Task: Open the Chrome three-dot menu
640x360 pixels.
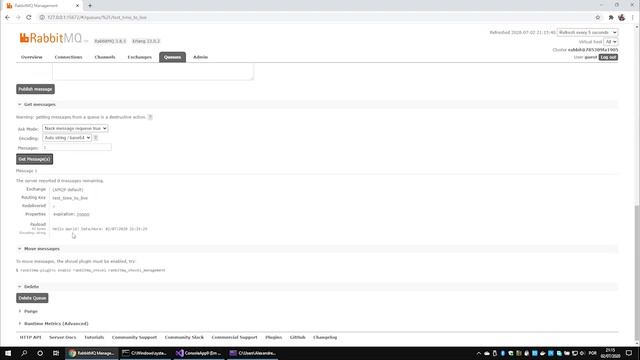Action: pyautogui.click(x=633, y=18)
